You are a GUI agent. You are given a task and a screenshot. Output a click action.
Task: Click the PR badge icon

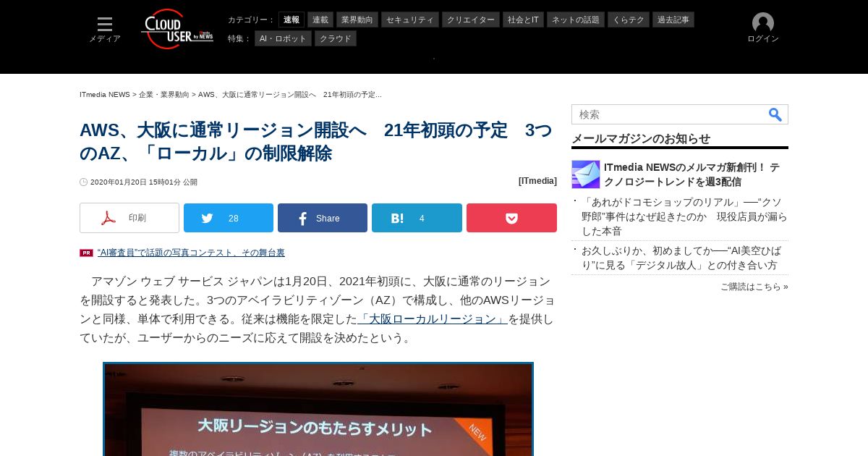86,253
